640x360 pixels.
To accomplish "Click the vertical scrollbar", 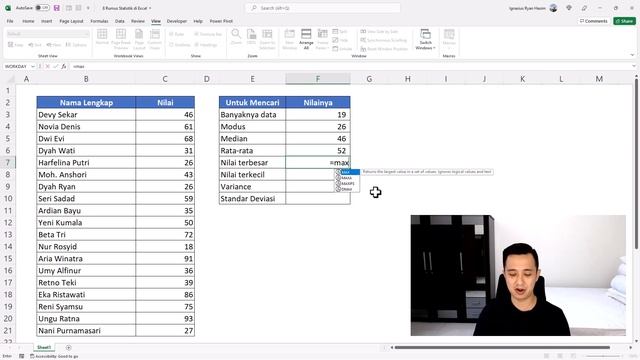I will (636, 163).
